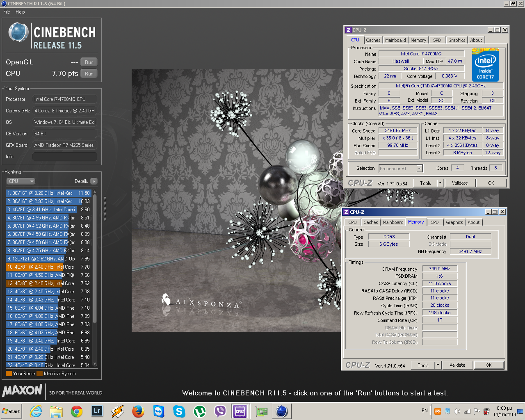Click the Cinebench logo sphere icon

coord(18,33)
